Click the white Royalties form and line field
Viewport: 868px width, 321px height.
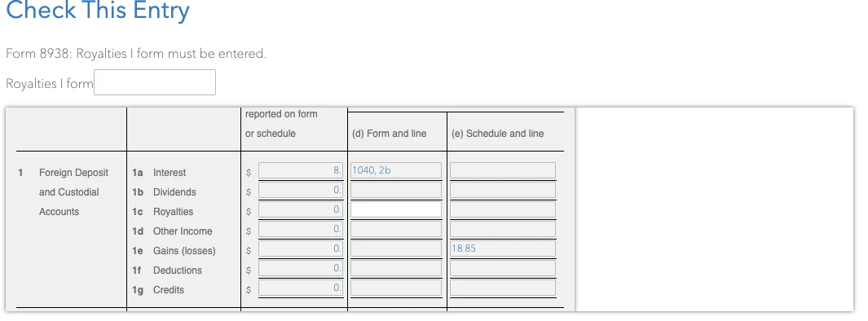coord(396,209)
